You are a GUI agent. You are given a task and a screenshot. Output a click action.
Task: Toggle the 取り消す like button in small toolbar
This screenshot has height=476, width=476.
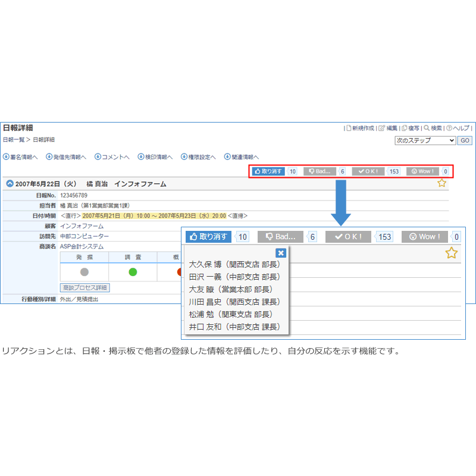pyautogui.click(x=268, y=171)
